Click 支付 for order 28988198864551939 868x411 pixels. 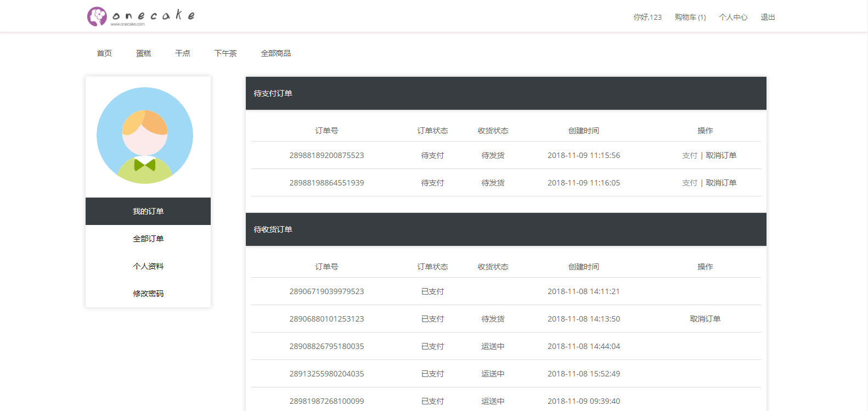tap(690, 183)
